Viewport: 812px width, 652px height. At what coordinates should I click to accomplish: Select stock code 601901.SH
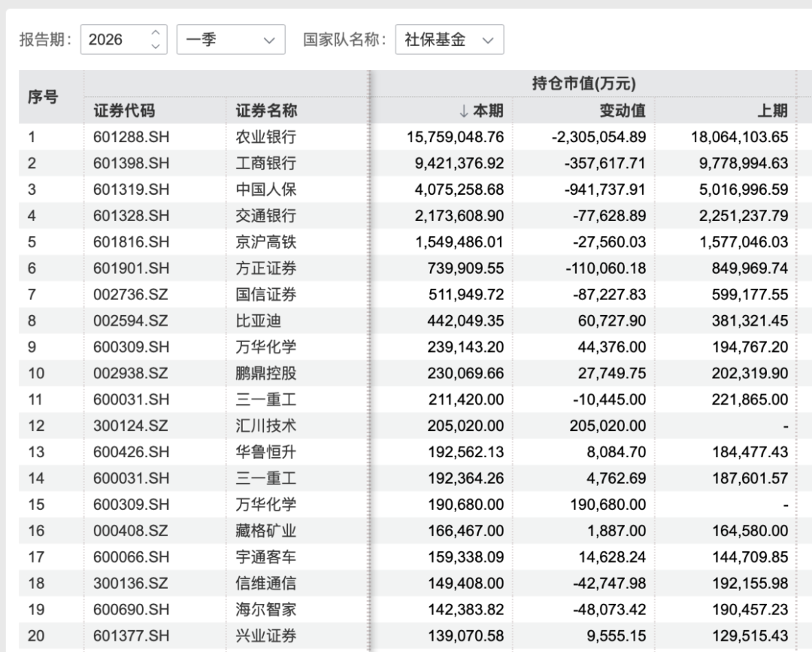[x=132, y=268]
